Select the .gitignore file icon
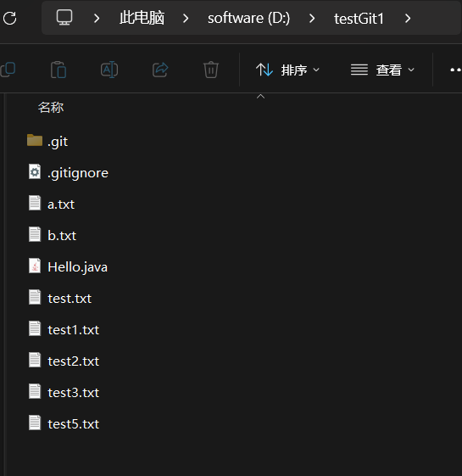The height and width of the screenshot is (476, 462). tap(35, 172)
